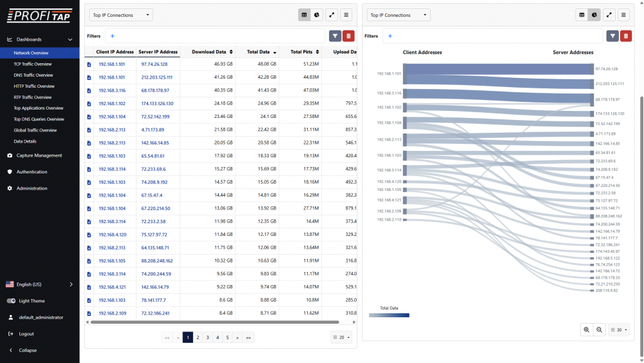Viewport: 644px width, 363px height.
Task: Go to page 3 of the table
Action: pyautogui.click(x=207, y=337)
